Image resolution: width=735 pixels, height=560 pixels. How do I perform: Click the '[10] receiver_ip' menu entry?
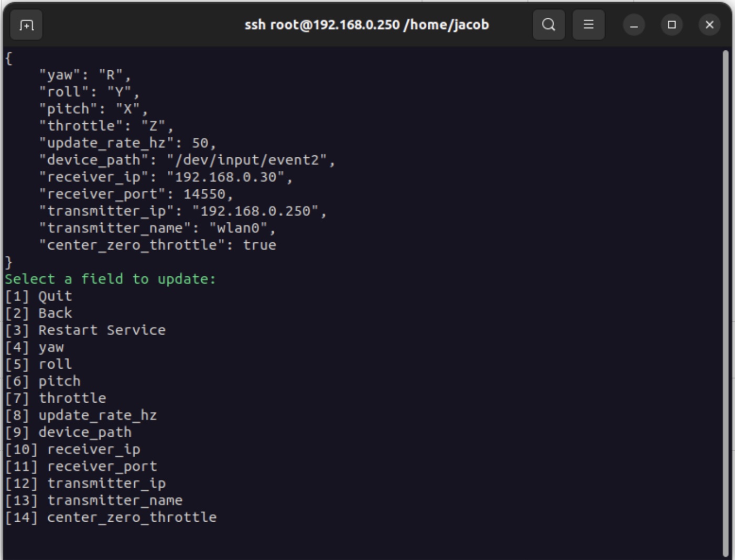pyautogui.click(x=73, y=449)
